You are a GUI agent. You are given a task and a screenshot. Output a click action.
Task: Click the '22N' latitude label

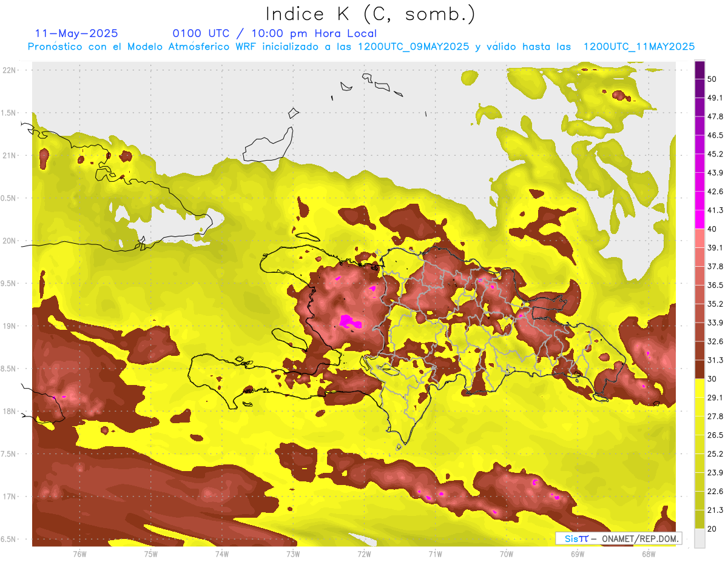click(10, 70)
